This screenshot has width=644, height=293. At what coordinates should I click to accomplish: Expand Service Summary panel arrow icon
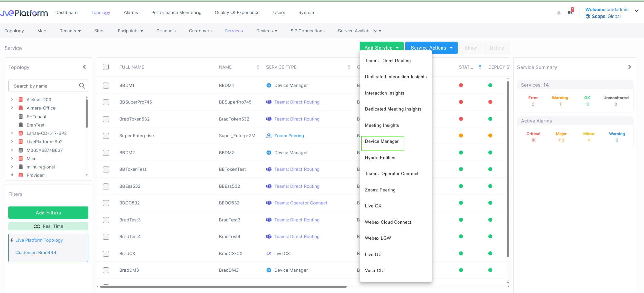click(629, 67)
